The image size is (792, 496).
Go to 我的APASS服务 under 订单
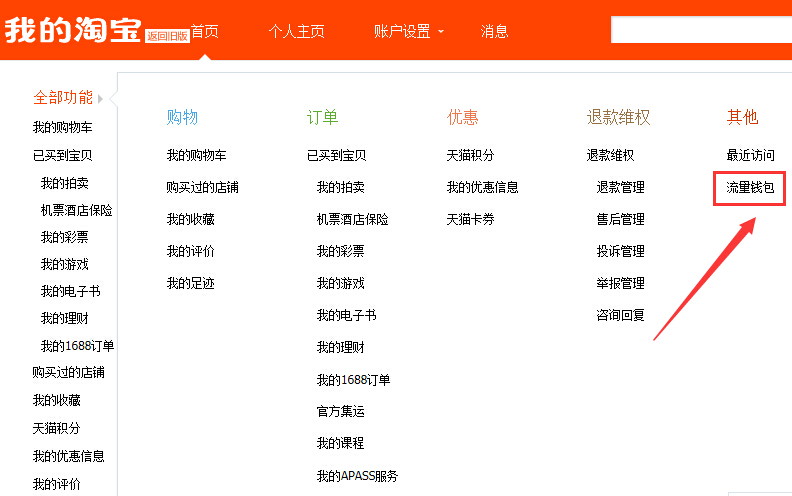(x=358, y=476)
